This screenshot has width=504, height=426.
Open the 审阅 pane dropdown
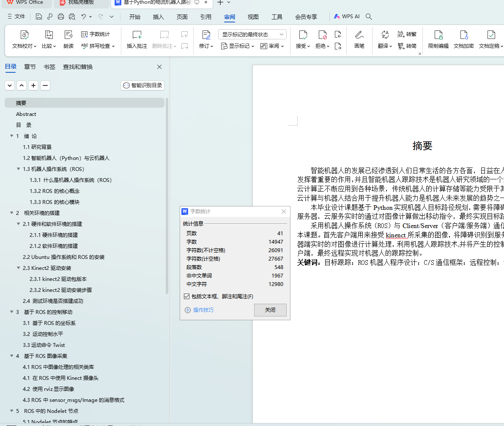(272, 46)
